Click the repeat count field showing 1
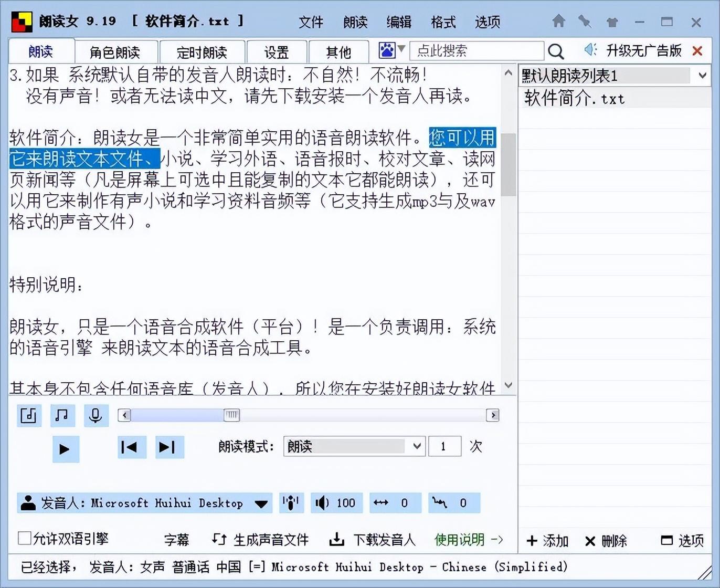The image size is (720, 588). [x=445, y=446]
